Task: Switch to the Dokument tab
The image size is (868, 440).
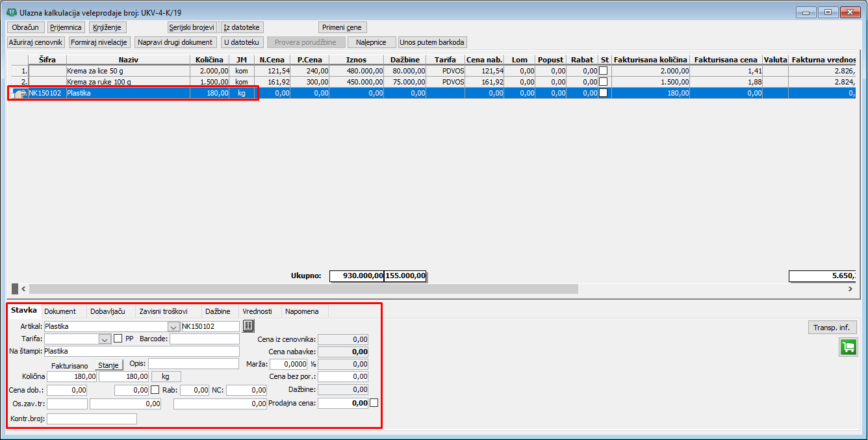Action: tap(60, 311)
